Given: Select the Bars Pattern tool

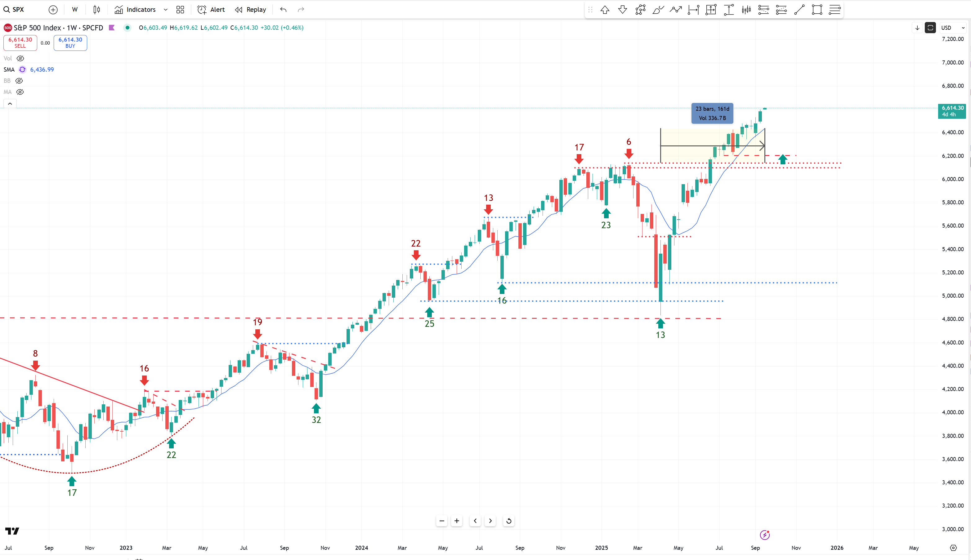Looking at the screenshot, I should (x=746, y=10).
